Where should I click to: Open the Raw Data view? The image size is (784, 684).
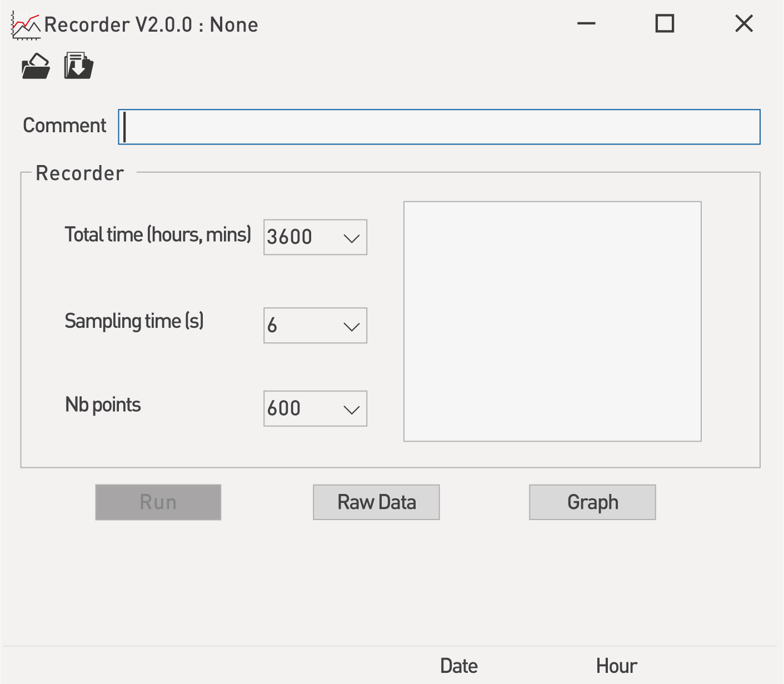click(x=376, y=502)
